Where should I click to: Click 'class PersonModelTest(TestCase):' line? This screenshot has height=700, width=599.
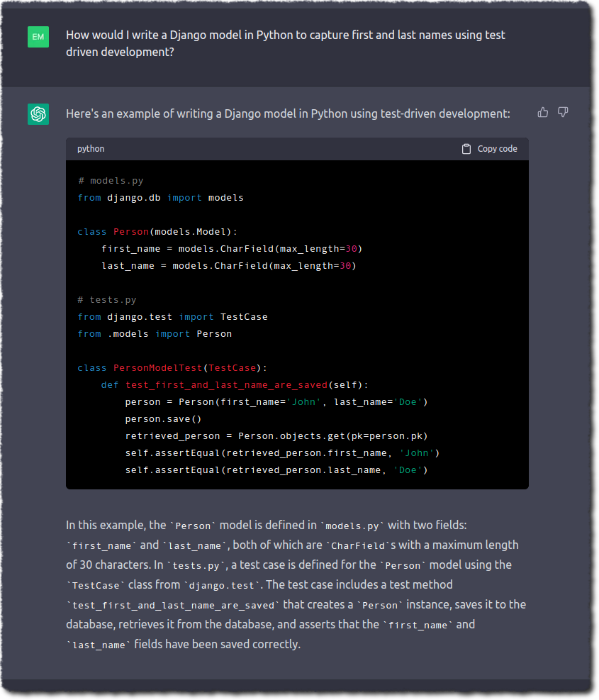(172, 368)
